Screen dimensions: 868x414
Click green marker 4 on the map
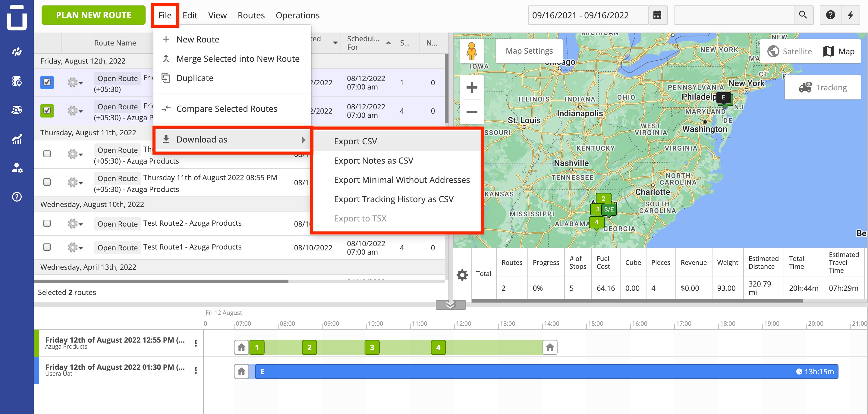596,222
